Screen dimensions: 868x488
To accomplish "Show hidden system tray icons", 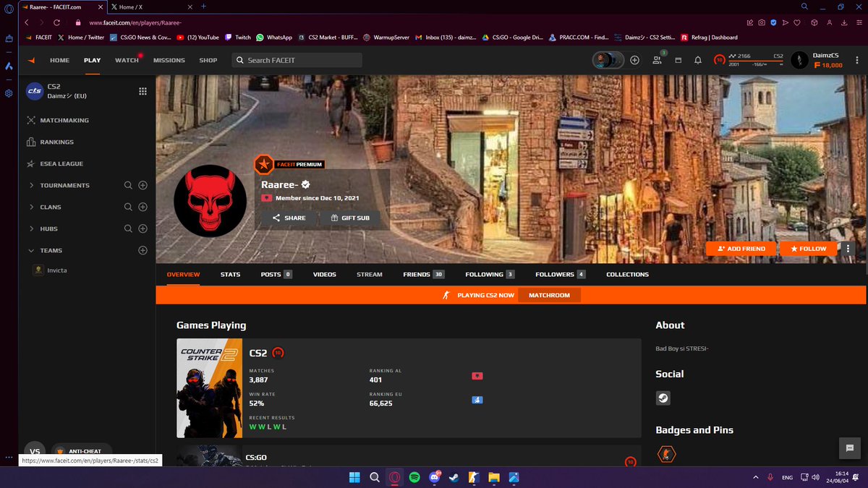I will (x=755, y=477).
